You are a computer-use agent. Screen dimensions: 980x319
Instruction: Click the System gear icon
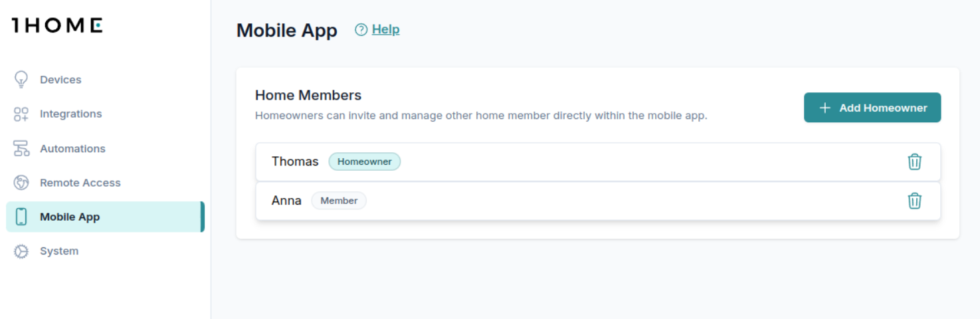pos(21,251)
